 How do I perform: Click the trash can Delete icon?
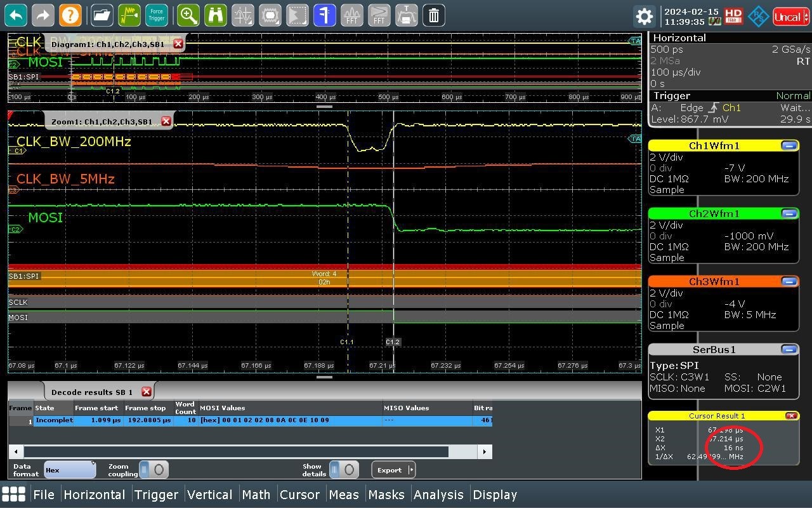(x=434, y=15)
